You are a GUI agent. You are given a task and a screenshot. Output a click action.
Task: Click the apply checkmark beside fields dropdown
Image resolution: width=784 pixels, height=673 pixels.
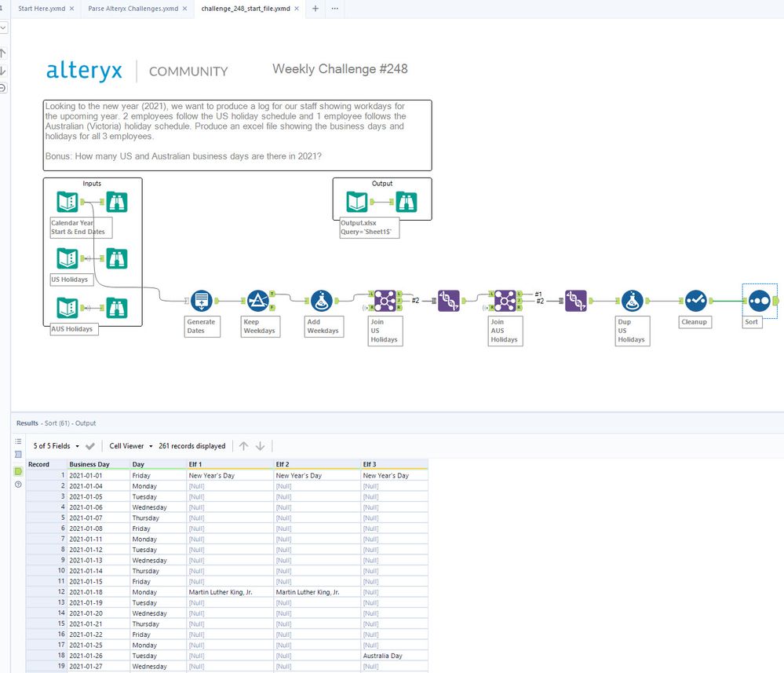click(x=90, y=446)
